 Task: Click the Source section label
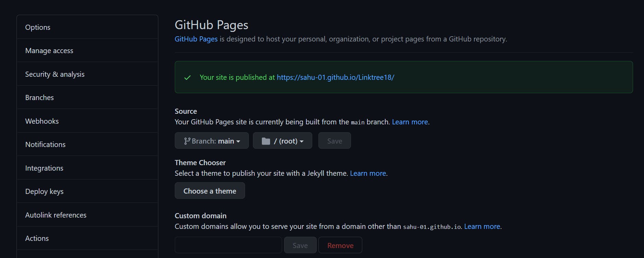point(186,111)
